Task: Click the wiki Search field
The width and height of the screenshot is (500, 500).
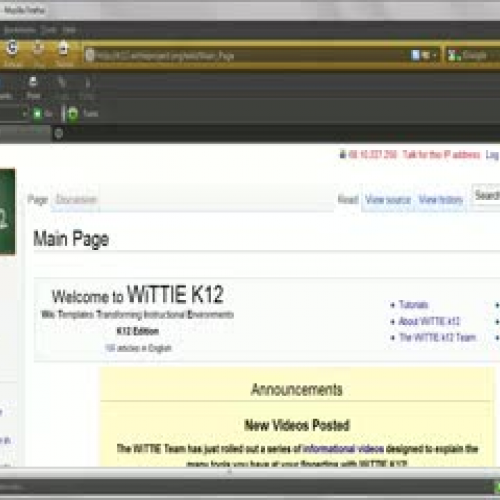Action: click(x=486, y=195)
